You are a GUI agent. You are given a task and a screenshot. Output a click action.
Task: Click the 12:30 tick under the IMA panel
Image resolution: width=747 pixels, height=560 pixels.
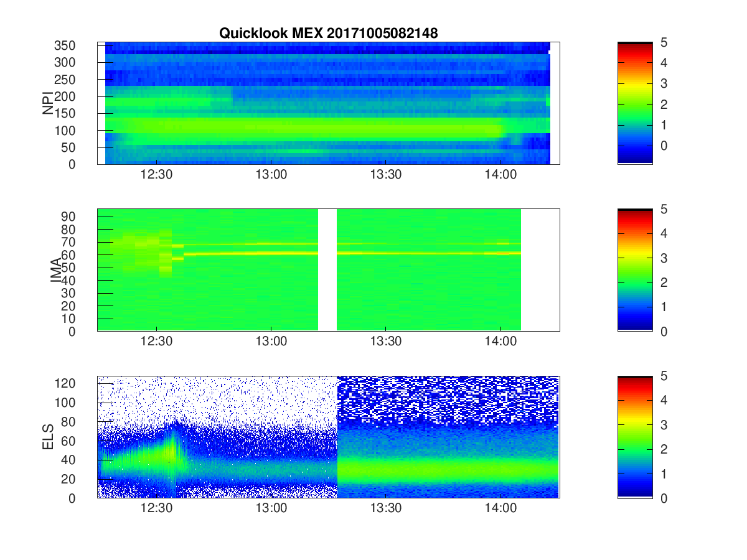coord(156,342)
